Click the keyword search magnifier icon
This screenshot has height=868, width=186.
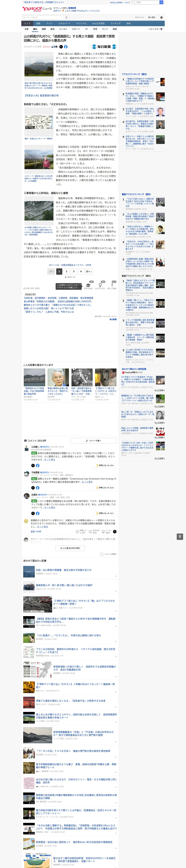coord(66,17)
